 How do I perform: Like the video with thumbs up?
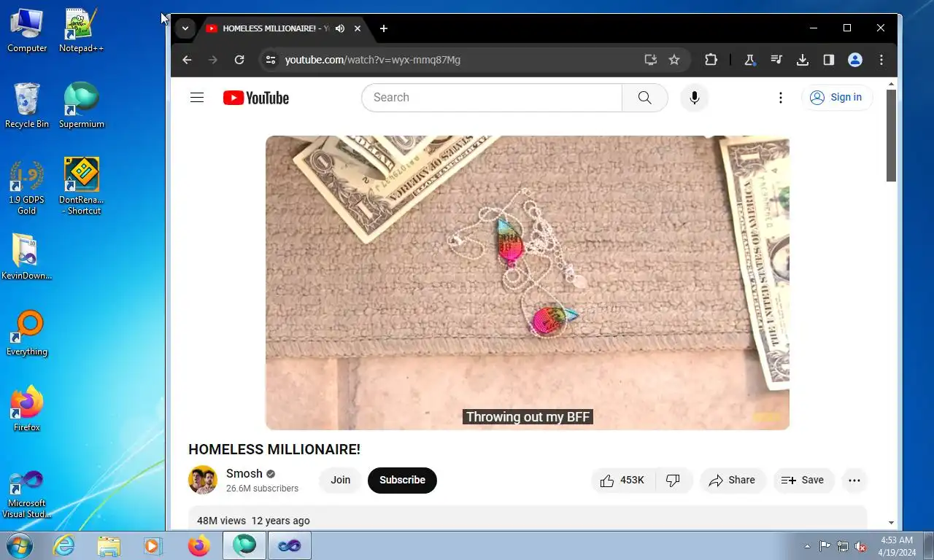[623, 481]
